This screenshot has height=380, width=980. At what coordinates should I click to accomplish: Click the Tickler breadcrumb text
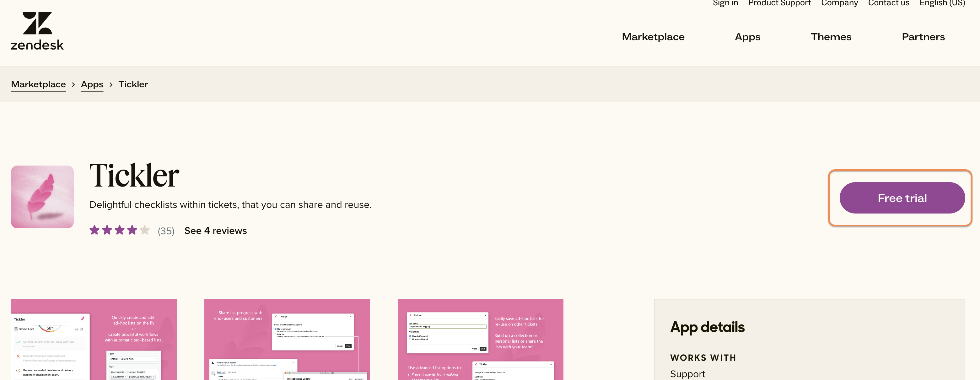pos(133,84)
